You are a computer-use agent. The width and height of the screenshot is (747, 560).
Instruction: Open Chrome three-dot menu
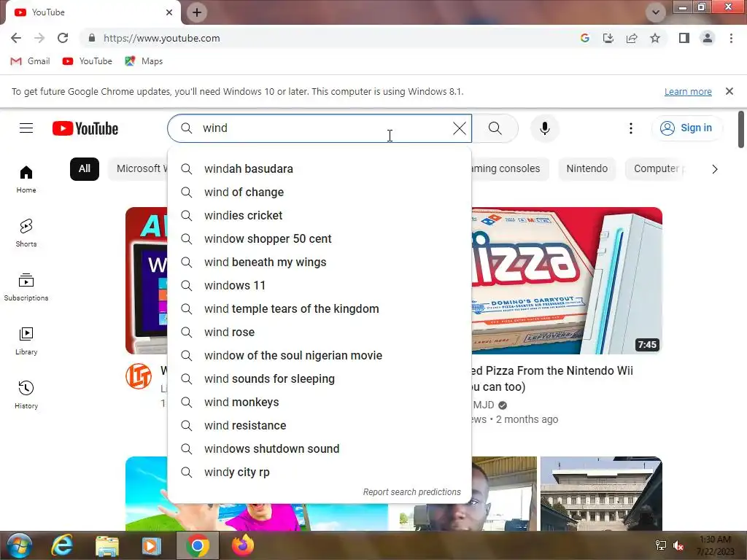(x=731, y=38)
